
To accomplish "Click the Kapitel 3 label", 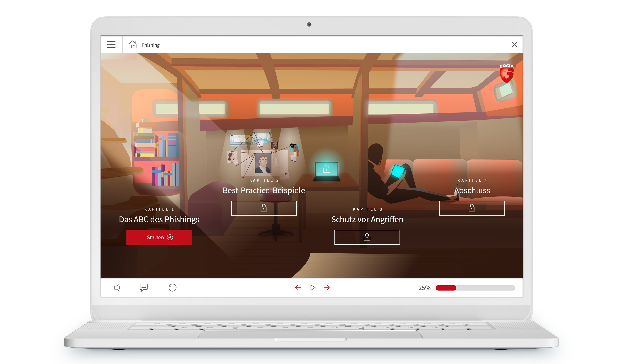I will (367, 209).
